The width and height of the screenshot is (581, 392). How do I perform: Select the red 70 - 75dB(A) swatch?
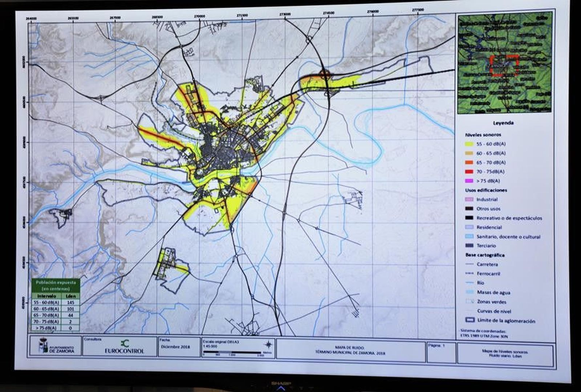click(x=470, y=171)
